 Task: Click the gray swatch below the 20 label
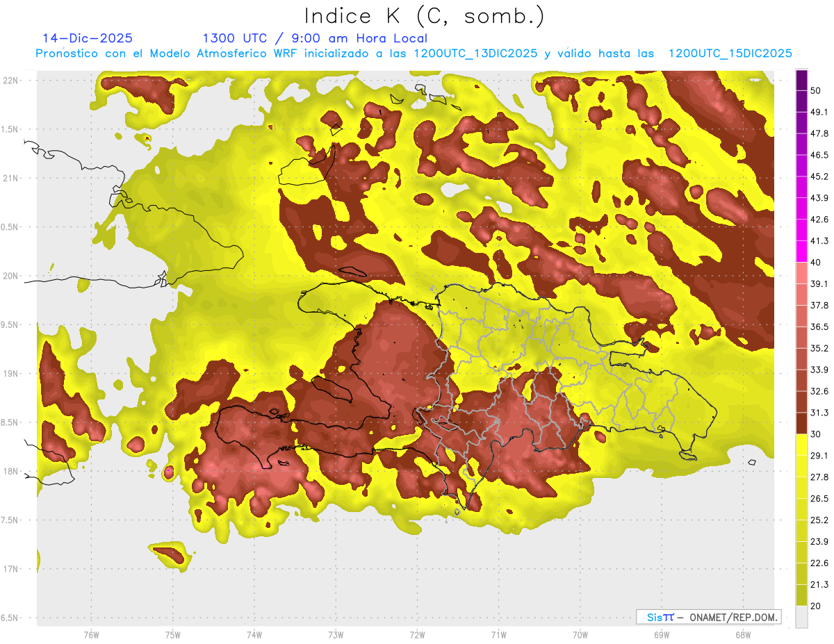tap(801, 617)
